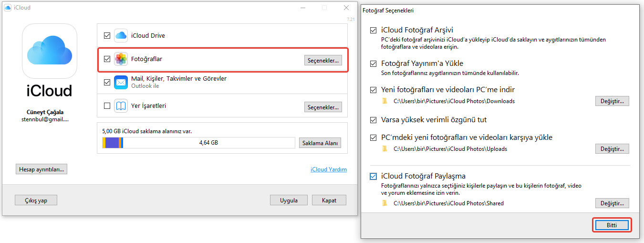
Task: Enable the Yer İşaretleri checkbox
Action: click(x=107, y=106)
